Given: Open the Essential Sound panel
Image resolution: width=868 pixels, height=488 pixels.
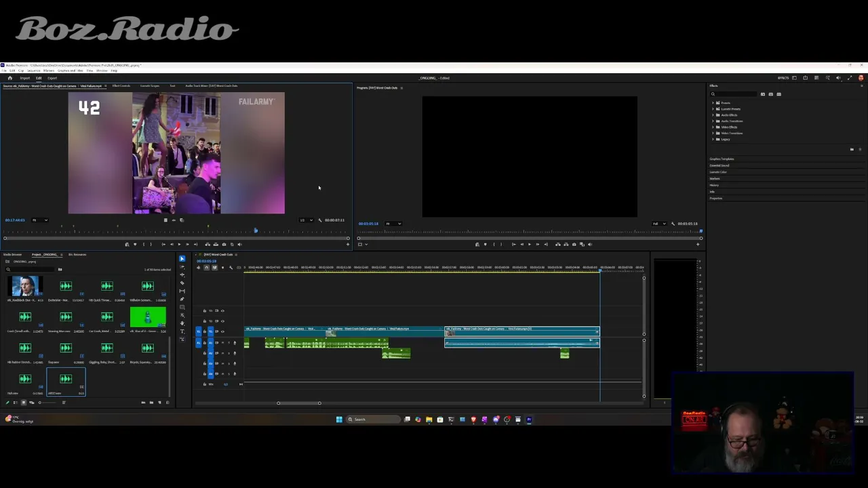Looking at the screenshot, I should coord(719,165).
